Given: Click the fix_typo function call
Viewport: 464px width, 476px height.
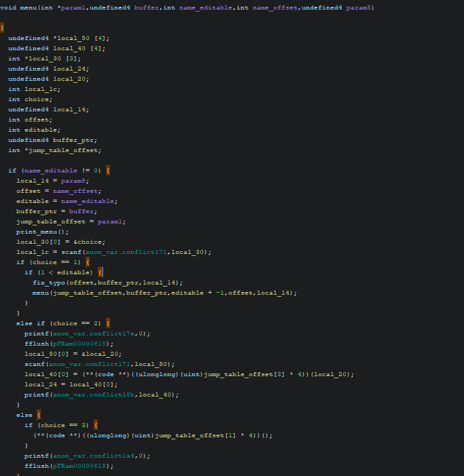Looking at the screenshot, I should point(49,282).
